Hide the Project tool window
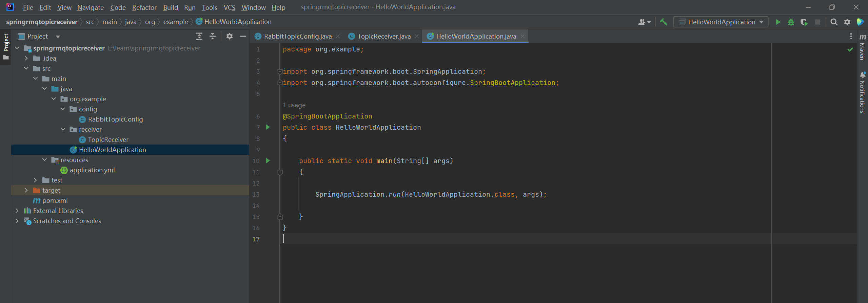868x303 pixels. coord(243,36)
